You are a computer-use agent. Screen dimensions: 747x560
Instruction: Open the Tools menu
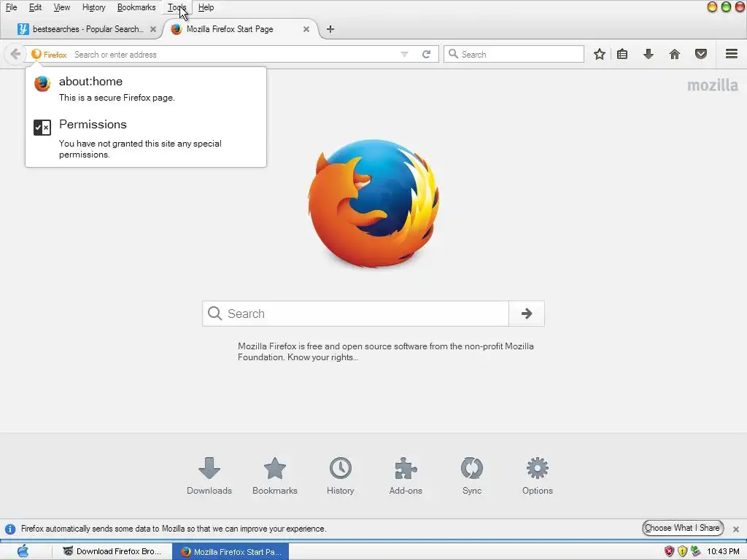177,7
